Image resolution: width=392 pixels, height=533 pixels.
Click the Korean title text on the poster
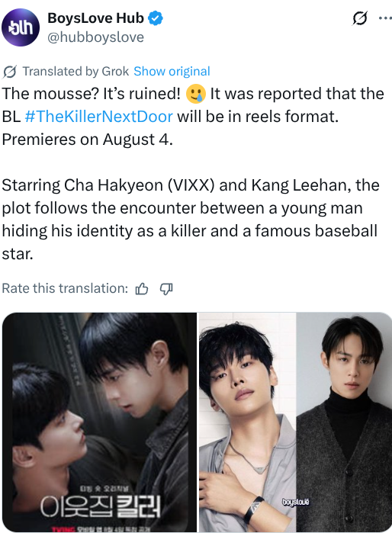pos(101,507)
